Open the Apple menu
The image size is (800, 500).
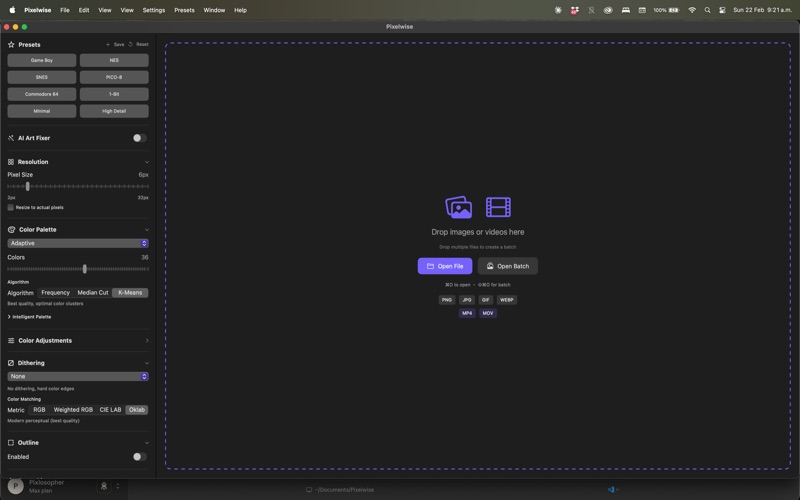12,10
